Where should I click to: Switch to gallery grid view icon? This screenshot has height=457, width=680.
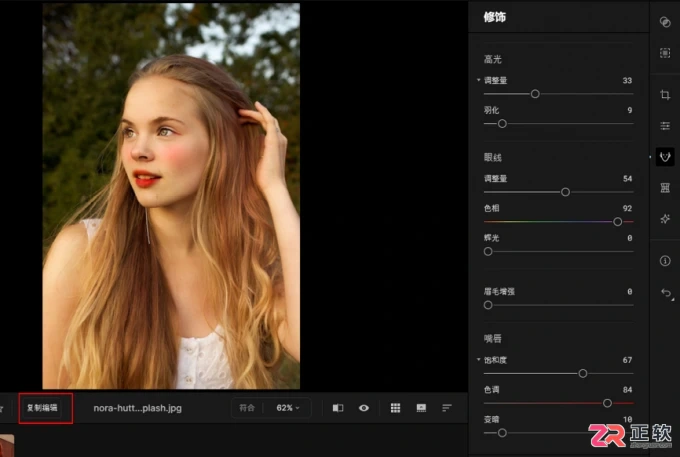pyautogui.click(x=395, y=408)
